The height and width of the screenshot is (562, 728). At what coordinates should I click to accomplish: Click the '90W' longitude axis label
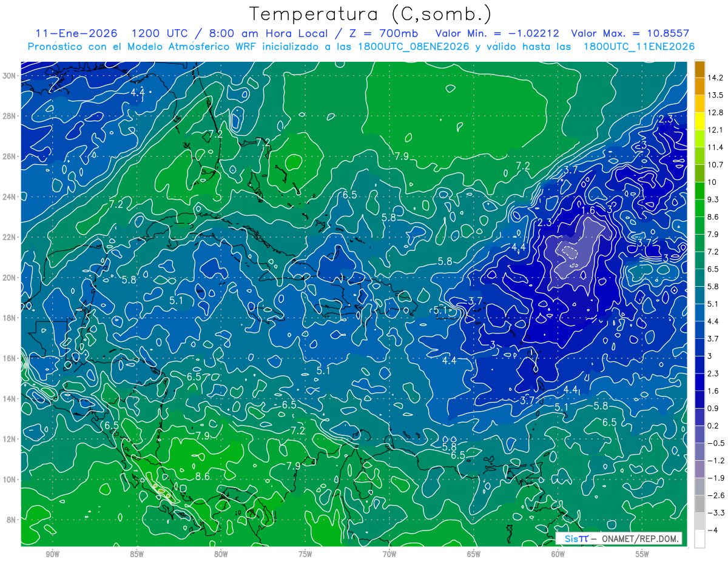click(x=52, y=554)
